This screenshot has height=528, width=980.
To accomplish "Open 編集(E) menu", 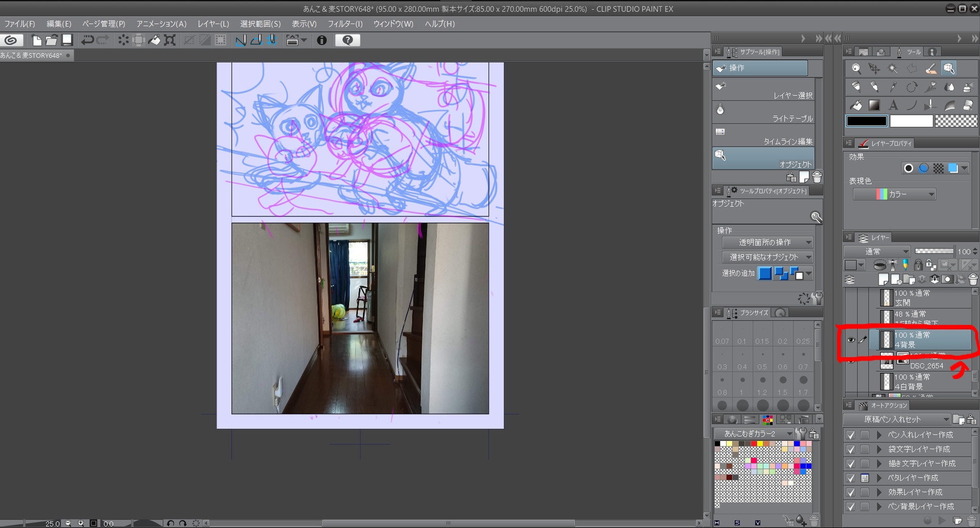I will click(x=59, y=24).
